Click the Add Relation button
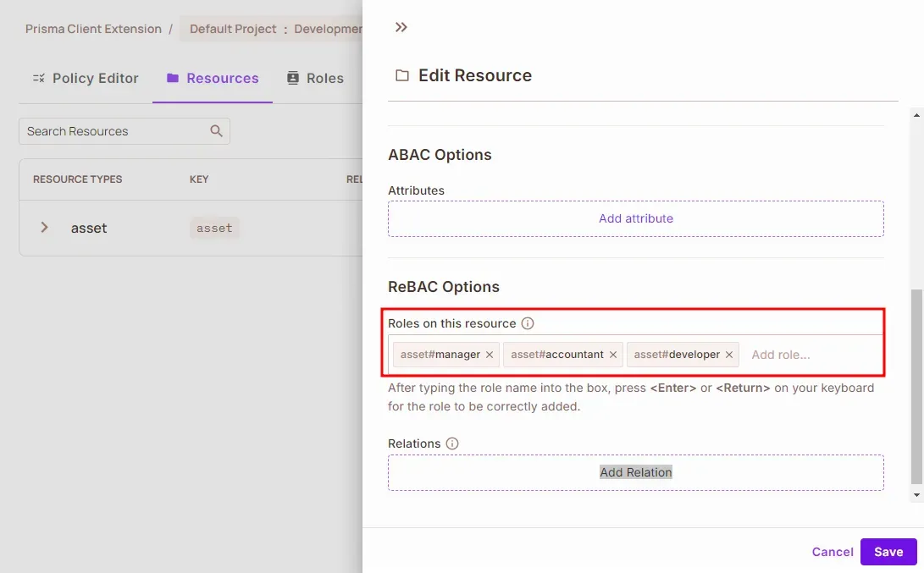924x573 pixels. coord(635,472)
